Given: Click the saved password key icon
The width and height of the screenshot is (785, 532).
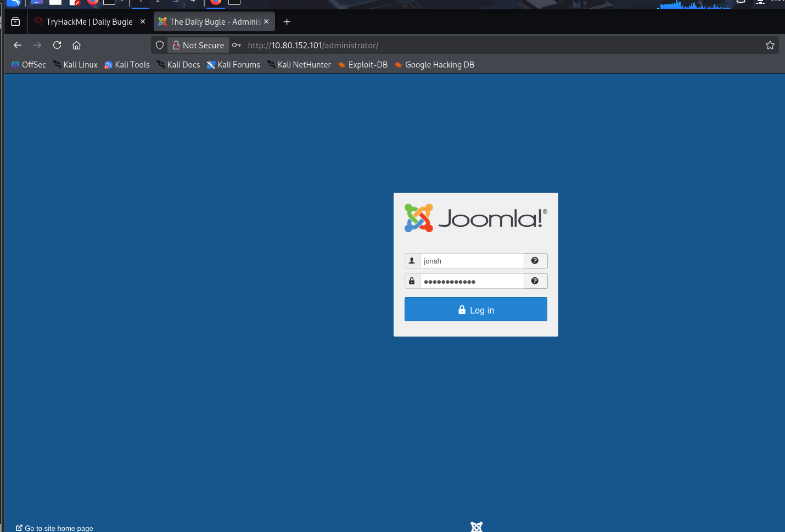Looking at the screenshot, I should [x=237, y=45].
